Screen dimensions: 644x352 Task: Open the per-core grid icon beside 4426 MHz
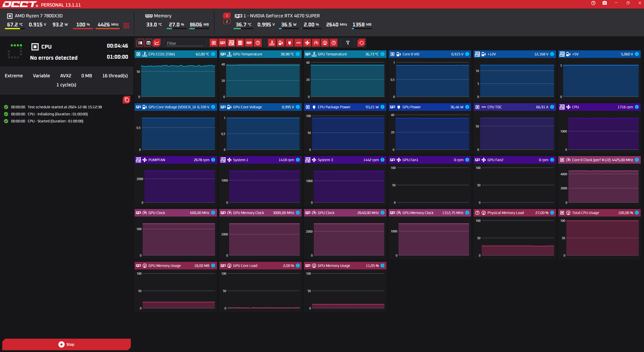126,25
